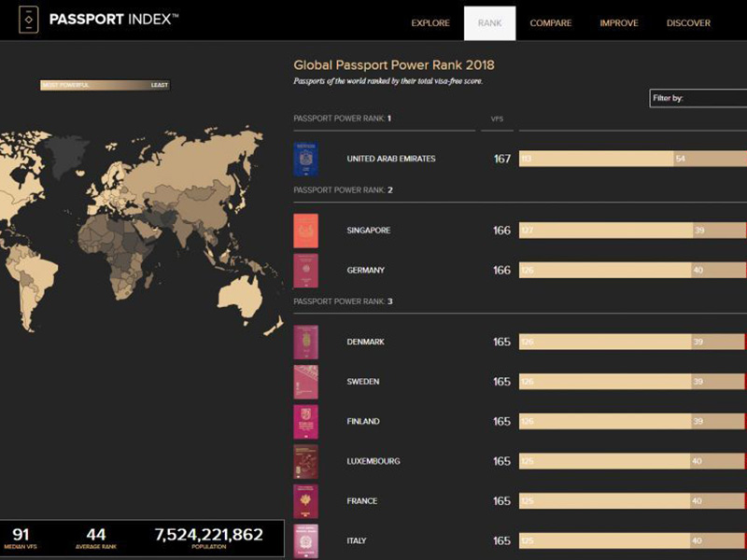Select the Rank tab
Screen dimensions: 747x560
(489, 22)
